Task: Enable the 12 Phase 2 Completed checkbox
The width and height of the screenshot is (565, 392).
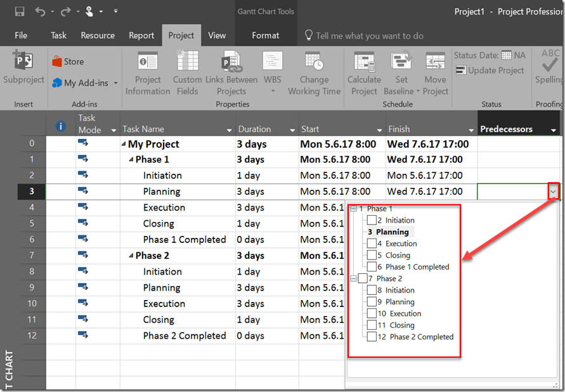Action: [372, 337]
